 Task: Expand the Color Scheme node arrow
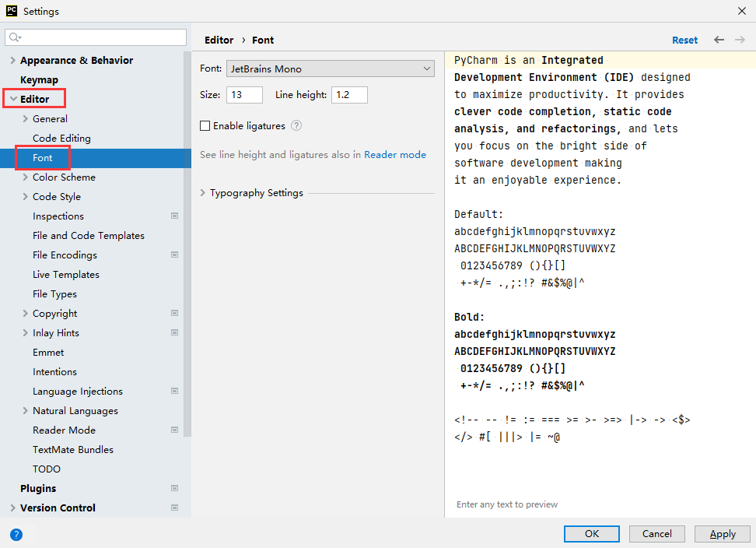25,177
